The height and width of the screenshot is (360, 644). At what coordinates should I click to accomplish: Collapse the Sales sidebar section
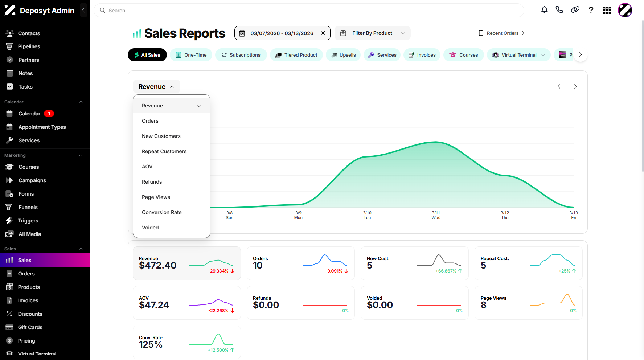(81, 249)
